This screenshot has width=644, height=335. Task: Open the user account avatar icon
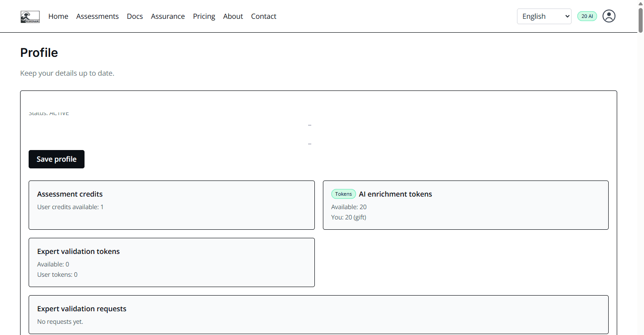[x=609, y=16]
